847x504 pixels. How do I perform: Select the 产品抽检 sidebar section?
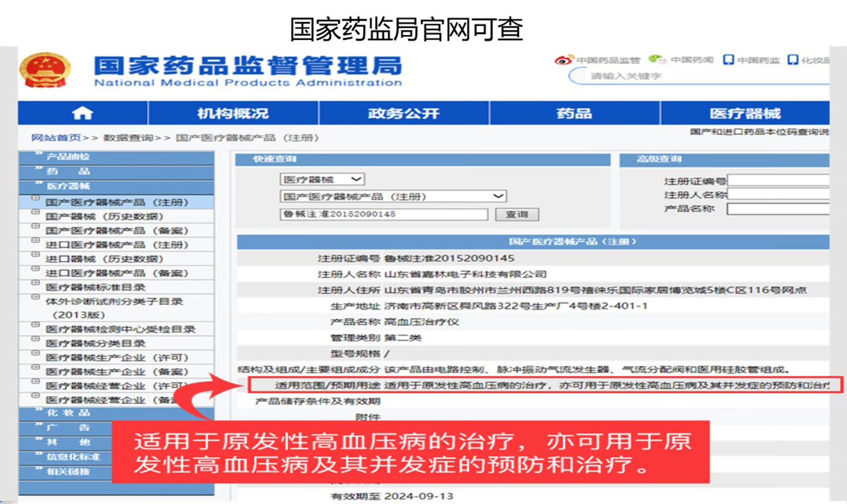tap(116, 157)
